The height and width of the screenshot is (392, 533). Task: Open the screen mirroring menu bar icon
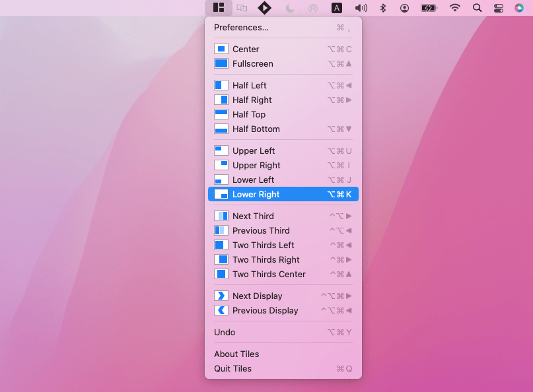click(x=242, y=8)
